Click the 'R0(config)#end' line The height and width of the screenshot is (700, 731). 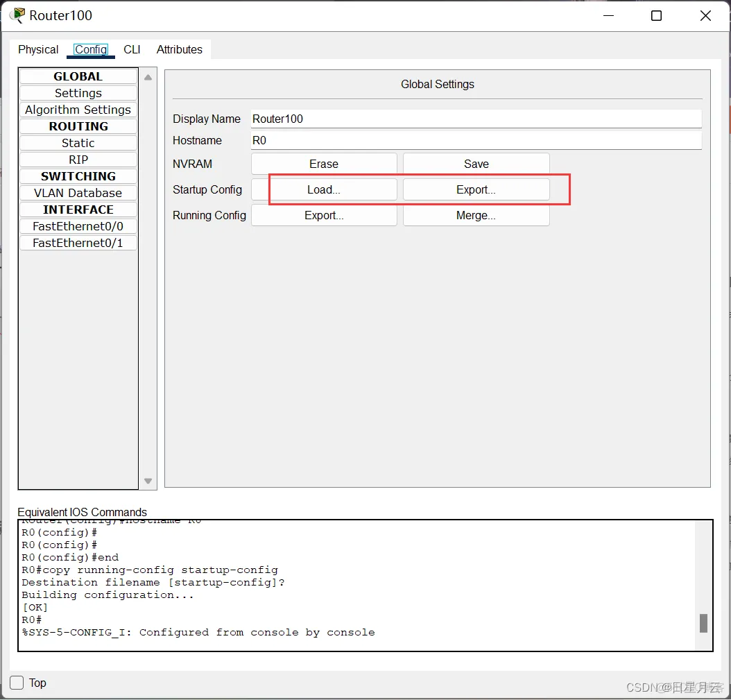(x=70, y=557)
